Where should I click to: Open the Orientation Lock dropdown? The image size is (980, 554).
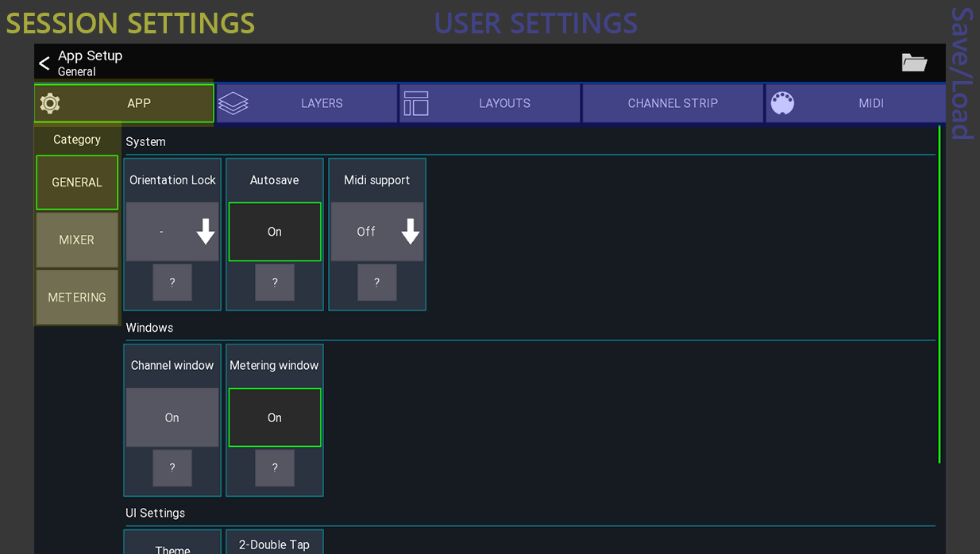tap(172, 232)
